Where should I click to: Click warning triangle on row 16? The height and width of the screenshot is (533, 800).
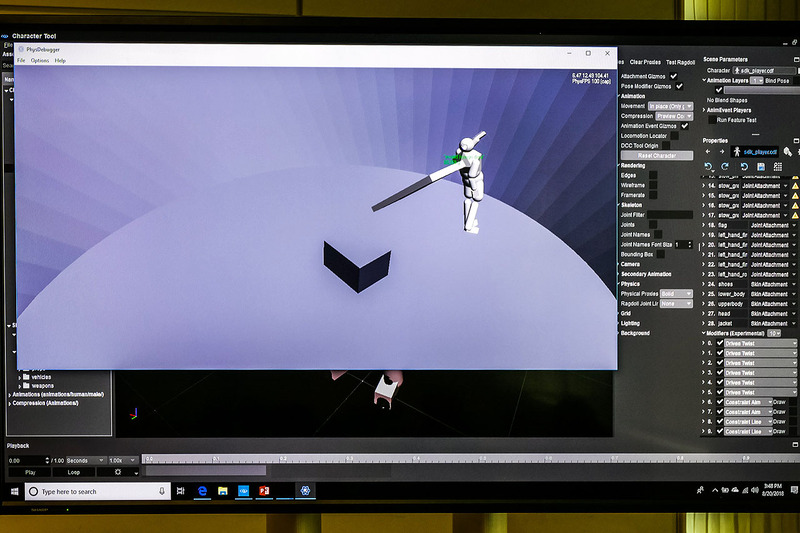click(795, 205)
